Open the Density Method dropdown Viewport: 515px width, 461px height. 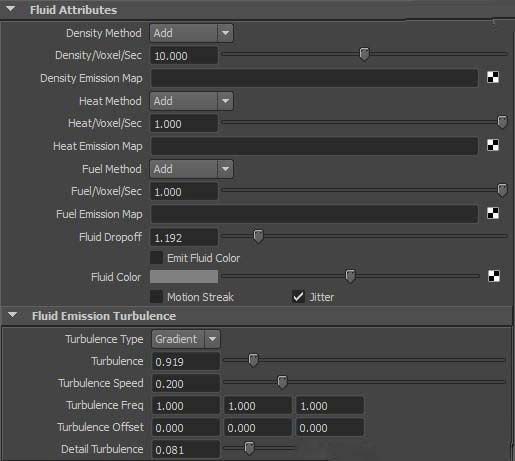click(x=191, y=33)
